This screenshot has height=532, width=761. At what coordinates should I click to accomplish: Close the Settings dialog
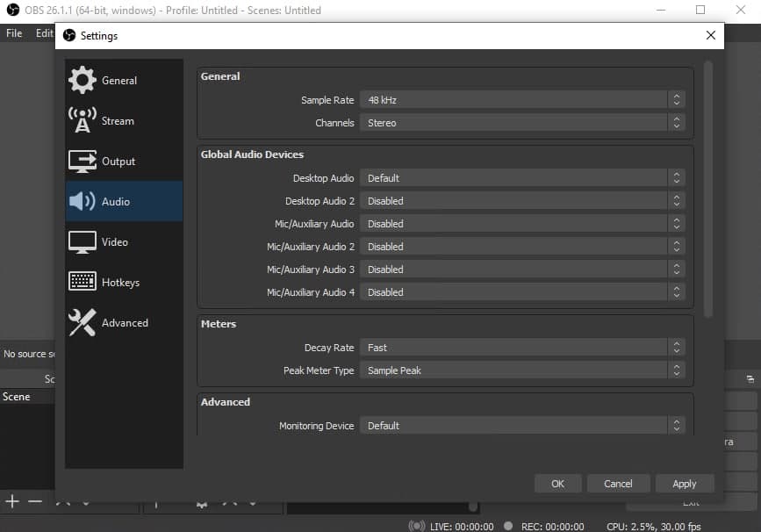(710, 35)
